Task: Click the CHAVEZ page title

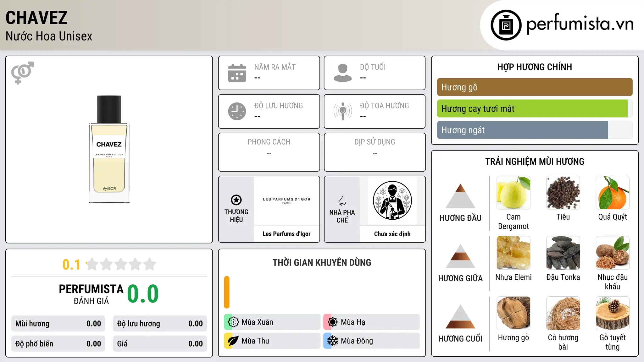Action: (x=36, y=18)
